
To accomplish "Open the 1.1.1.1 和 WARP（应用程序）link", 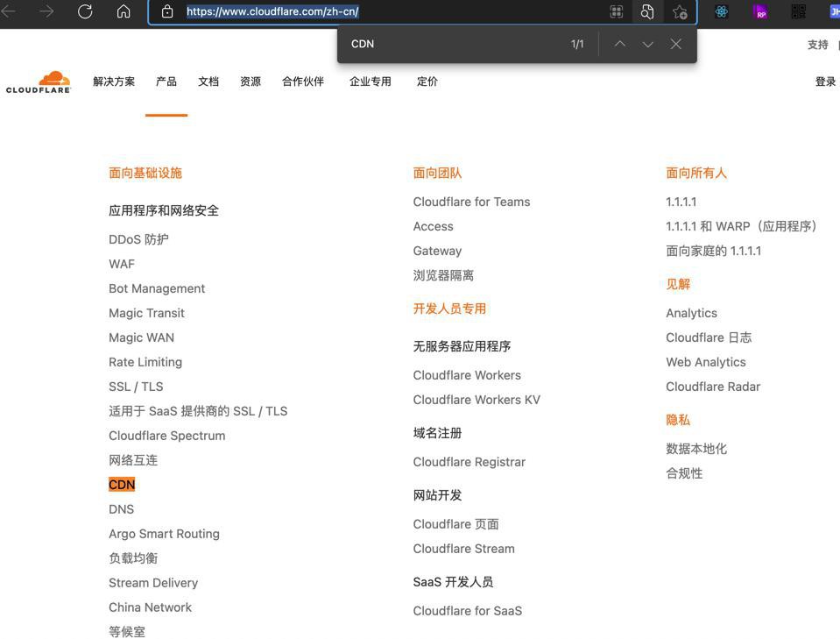I will coord(741,227).
